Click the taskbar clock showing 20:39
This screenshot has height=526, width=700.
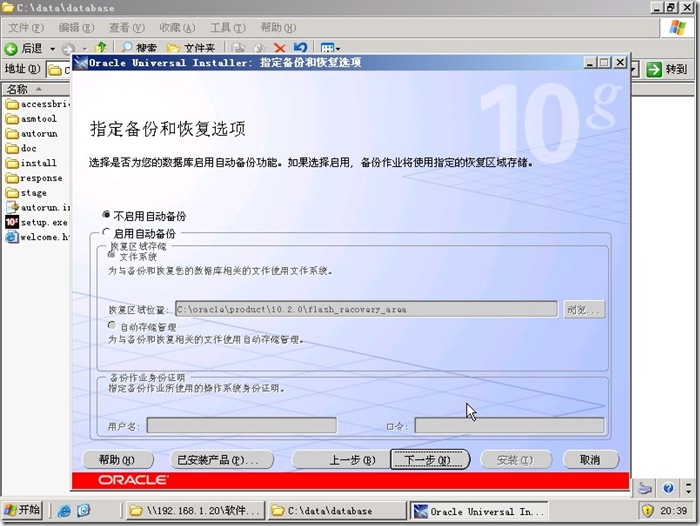click(674, 510)
